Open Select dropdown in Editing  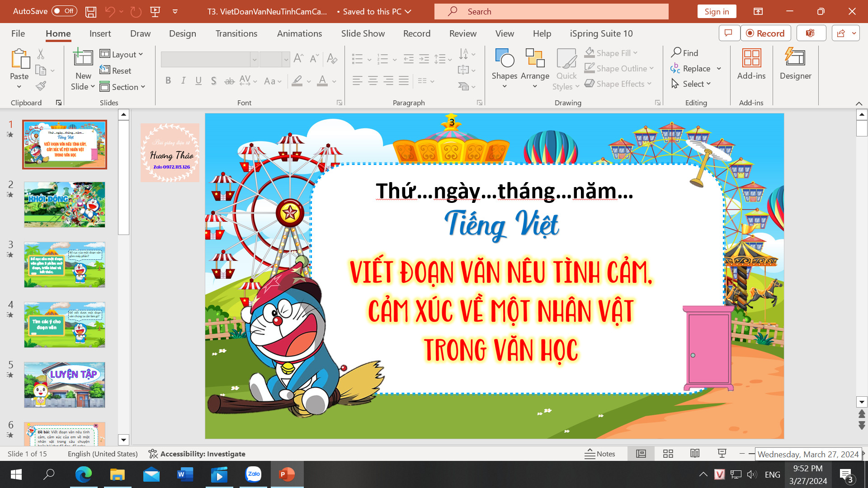click(691, 84)
